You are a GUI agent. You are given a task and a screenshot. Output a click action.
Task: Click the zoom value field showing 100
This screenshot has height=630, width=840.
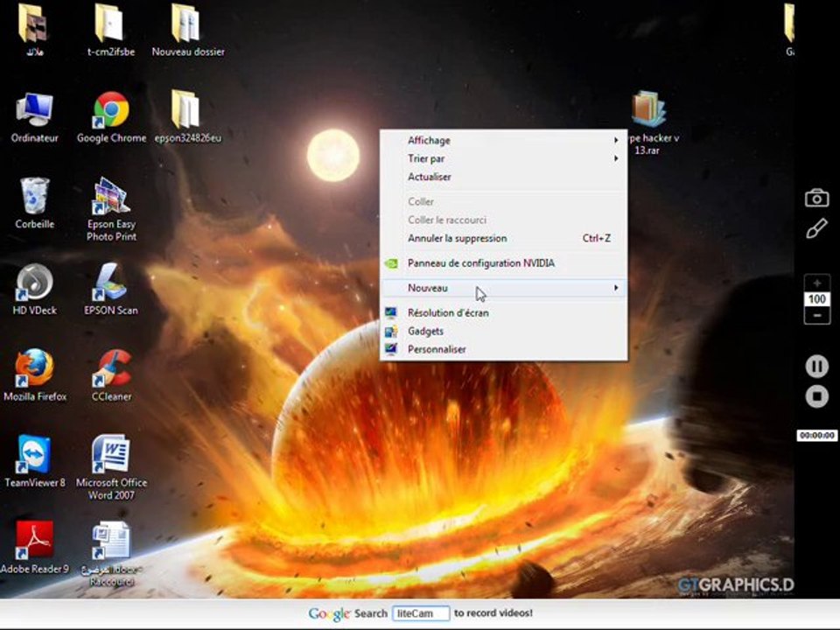[817, 299]
